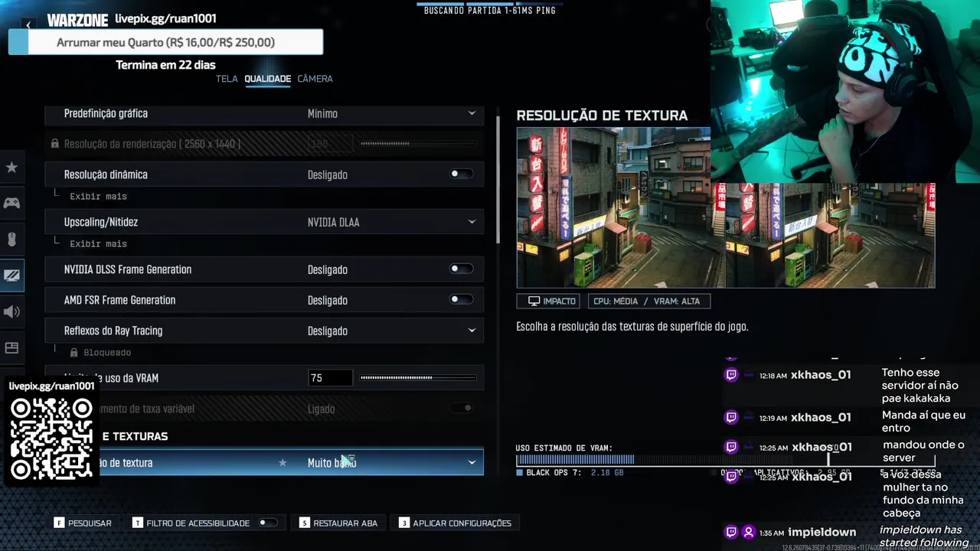
Task: Click the Predefinição gráfica label
Action: pos(106,113)
